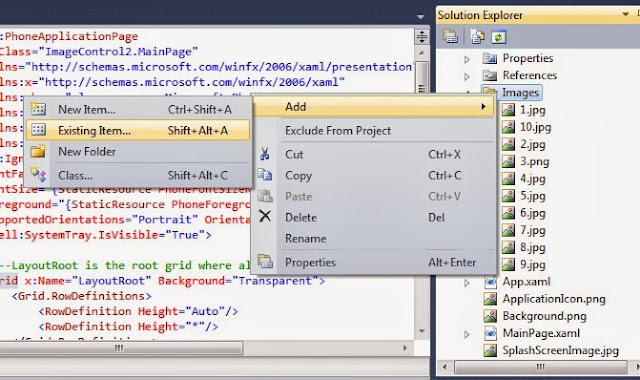The height and width of the screenshot is (380, 640).
Task: Click the Grid.RowDefinitions code line
Action: pyautogui.click(x=82, y=296)
